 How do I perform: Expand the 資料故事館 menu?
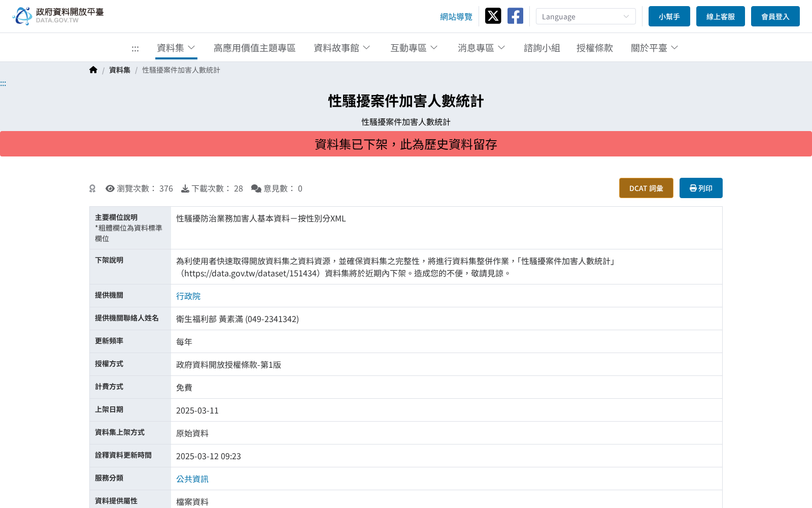pyautogui.click(x=342, y=48)
